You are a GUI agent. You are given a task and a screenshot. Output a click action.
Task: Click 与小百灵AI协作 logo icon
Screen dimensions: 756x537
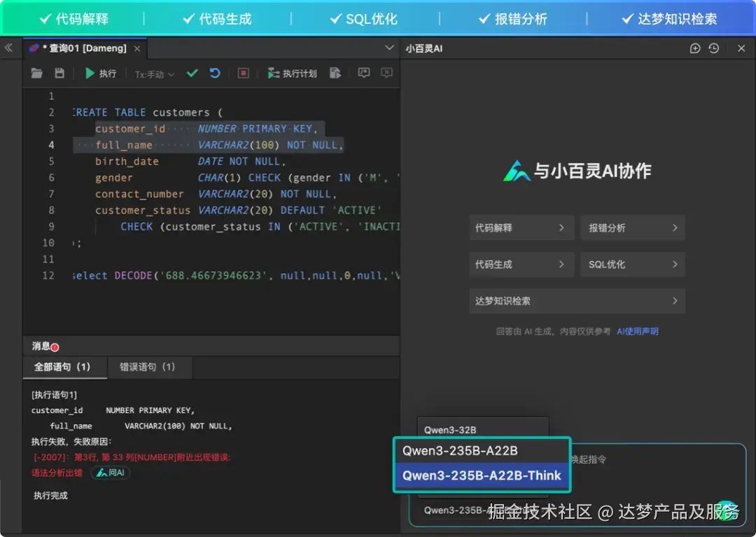(x=517, y=171)
